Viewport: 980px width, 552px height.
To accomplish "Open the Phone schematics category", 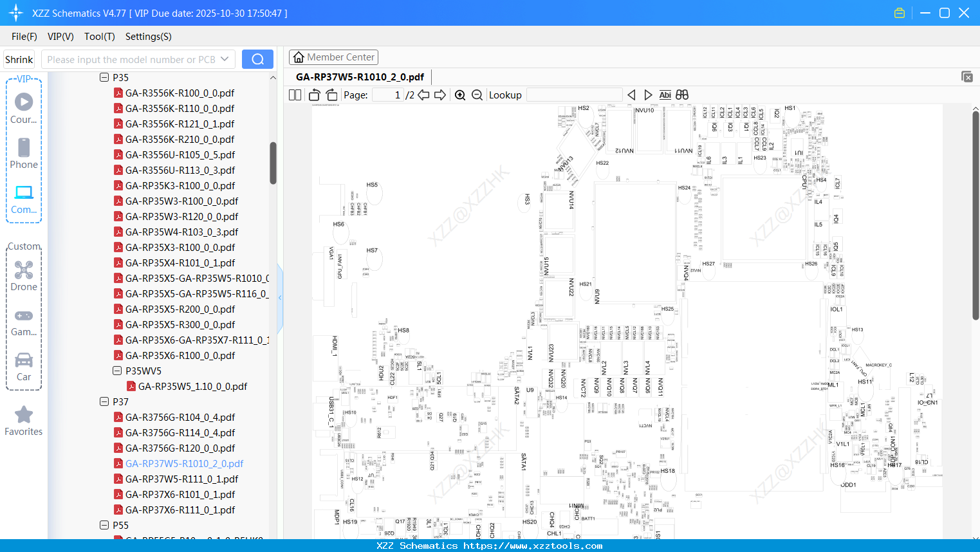I will (x=24, y=154).
